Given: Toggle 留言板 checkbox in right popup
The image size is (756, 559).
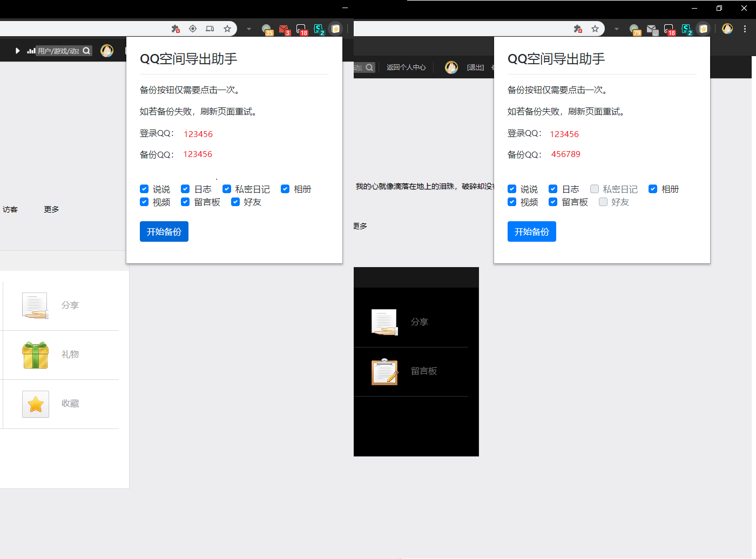Looking at the screenshot, I should 553,202.
